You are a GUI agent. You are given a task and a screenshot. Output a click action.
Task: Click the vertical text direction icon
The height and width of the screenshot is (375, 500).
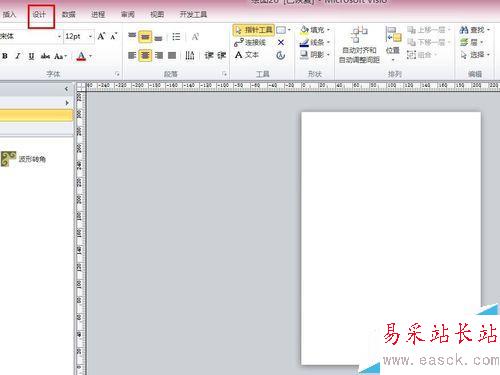pyautogui.click(x=190, y=55)
